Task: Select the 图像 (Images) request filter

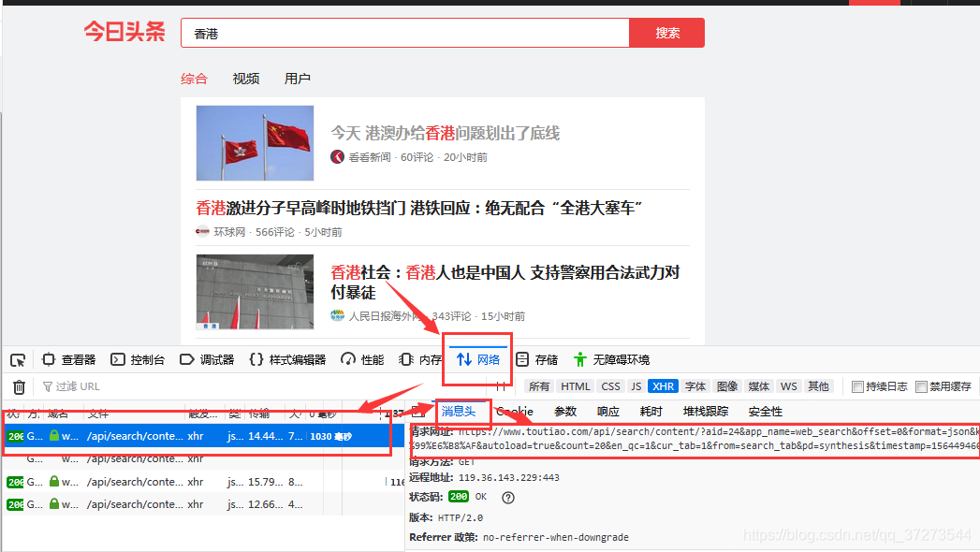Action: 727,386
